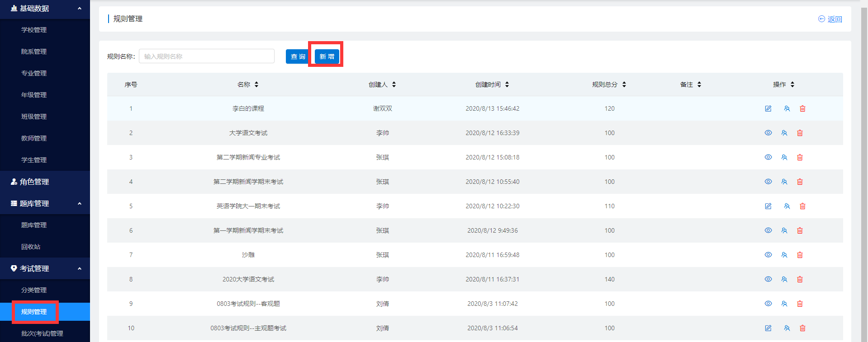Image resolution: width=868 pixels, height=342 pixels.
Task: Open 角色管理 in the sidebar
Action: 34,182
